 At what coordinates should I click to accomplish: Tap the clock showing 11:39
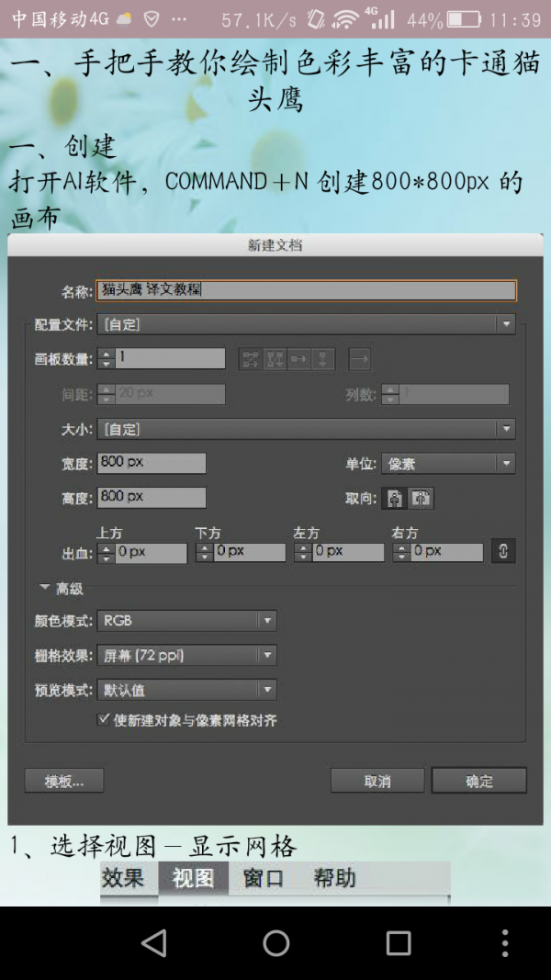point(516,20)
